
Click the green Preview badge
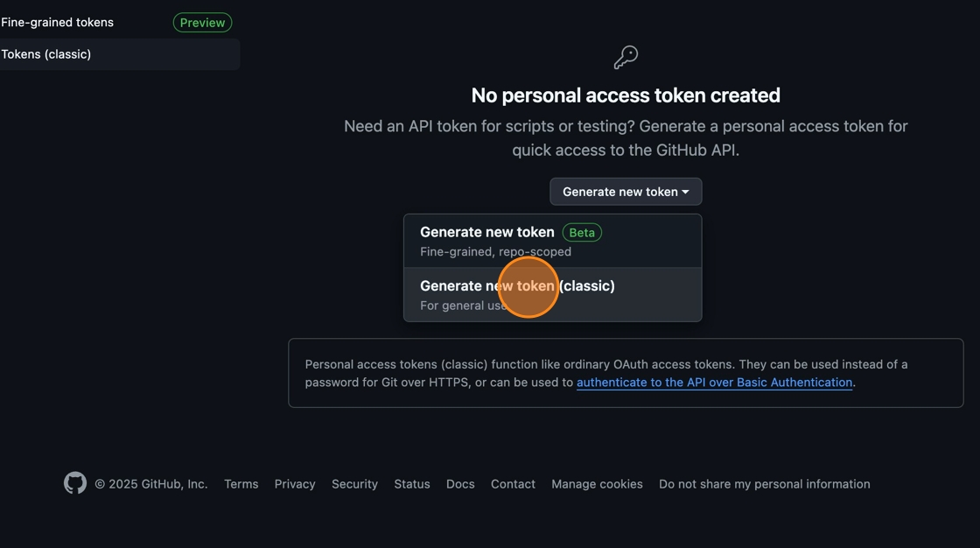(x=202, y=23)
